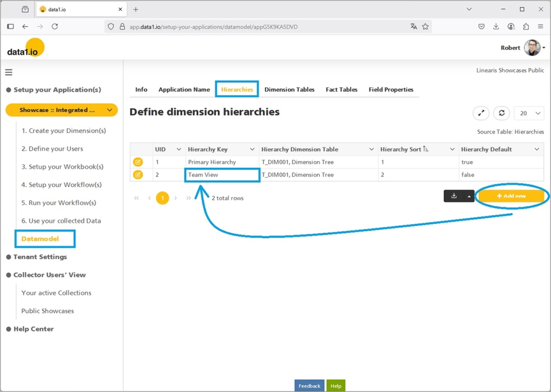This screenshot has height=392, width=551.
Task: Open a new browser tab
Action: click(x=136, y=10)
